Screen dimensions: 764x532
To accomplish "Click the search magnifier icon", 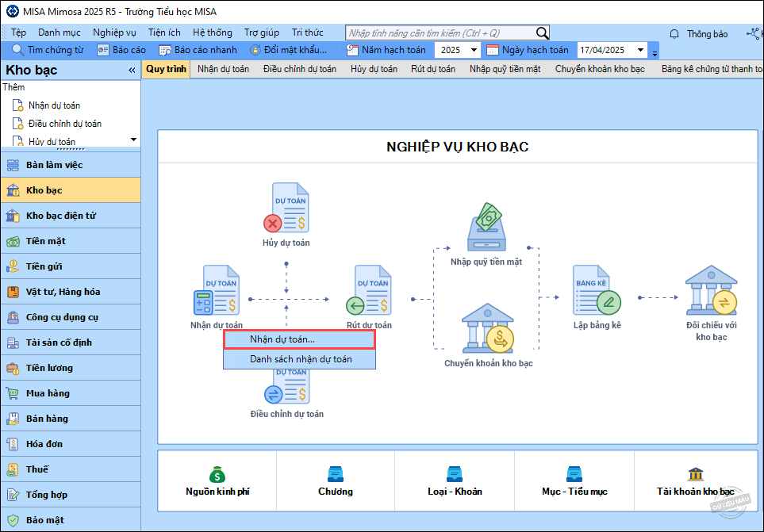I will pyautogui.click(x=542, y=33).
